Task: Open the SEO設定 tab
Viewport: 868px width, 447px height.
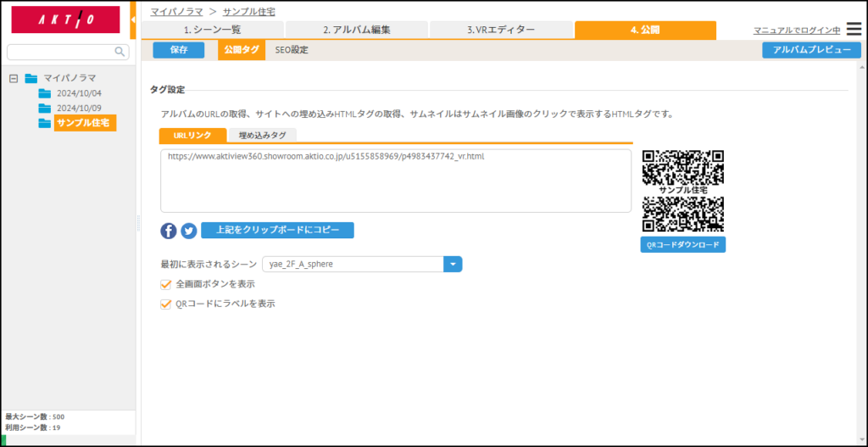Action: tap(292, 50)
